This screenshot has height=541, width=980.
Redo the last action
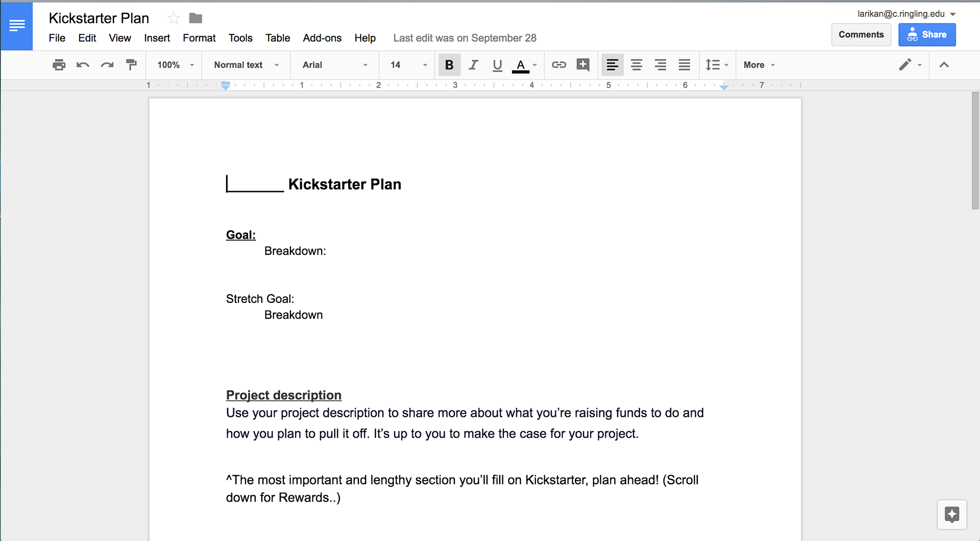point(107,65)
